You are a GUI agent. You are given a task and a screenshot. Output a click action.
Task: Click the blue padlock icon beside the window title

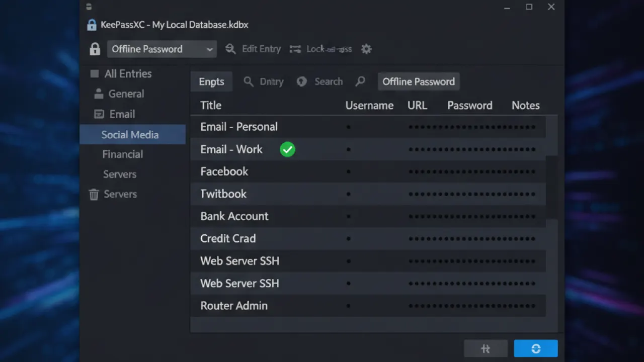point(92,25)
